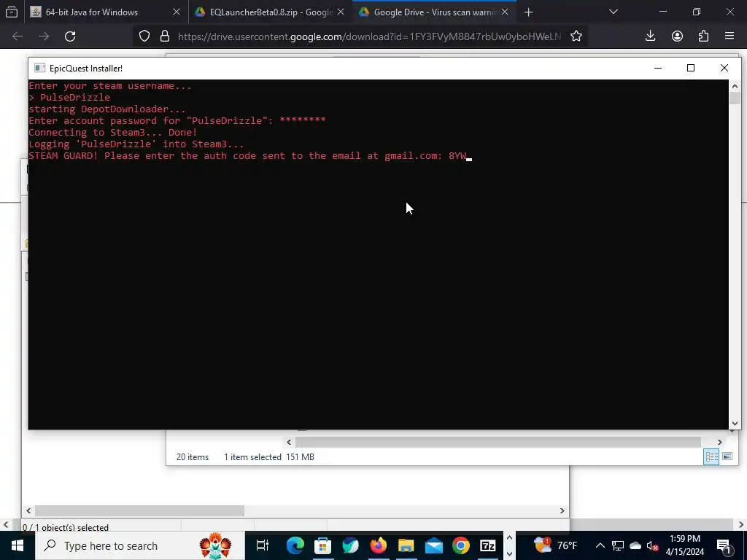The width and height of the screenshot is (747, 560).
Task: Click '1 item selected 151 MB' status text
Action: tap(269, 457)
